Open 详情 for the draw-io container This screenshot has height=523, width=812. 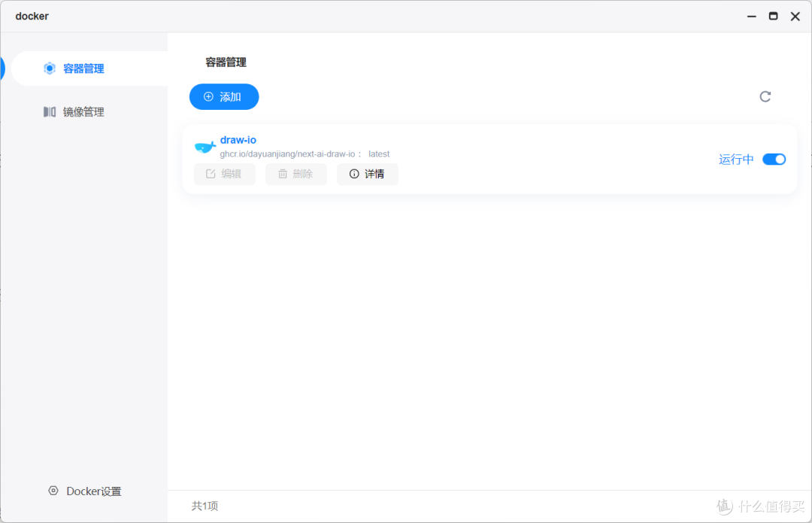[x=367, y=174]
